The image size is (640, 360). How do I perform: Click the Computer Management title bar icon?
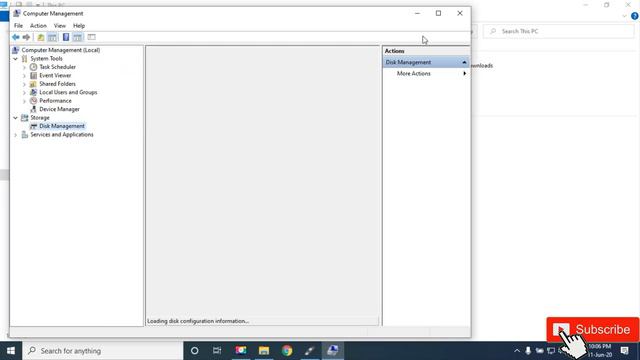(17, 13)
